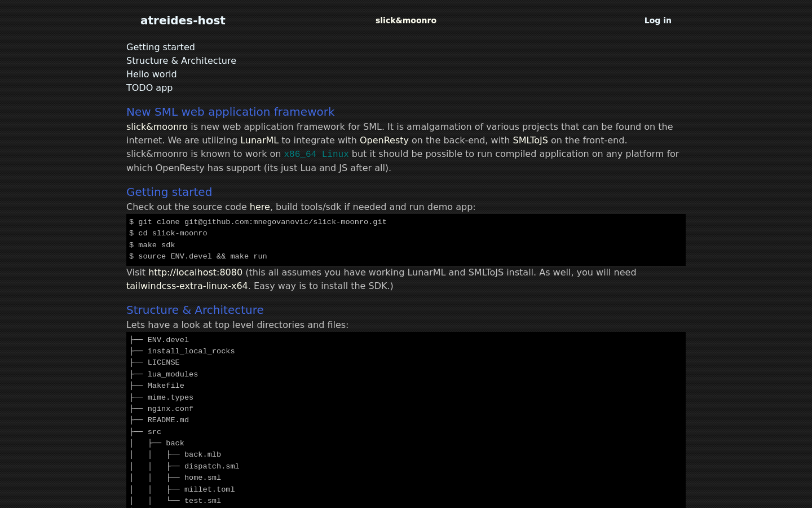
Task: Click the 'source ENV.devel && make run' line
Action: (198, 256)
